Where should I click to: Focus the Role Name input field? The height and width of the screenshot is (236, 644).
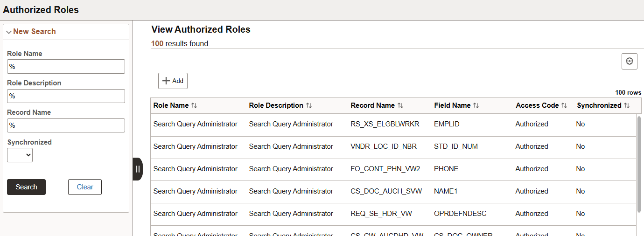66,67
